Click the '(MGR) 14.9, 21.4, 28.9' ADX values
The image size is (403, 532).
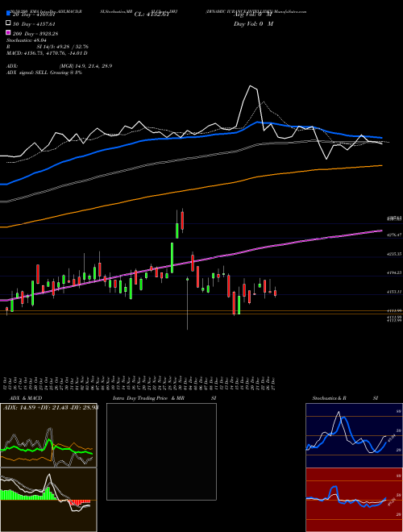[85, 66]
